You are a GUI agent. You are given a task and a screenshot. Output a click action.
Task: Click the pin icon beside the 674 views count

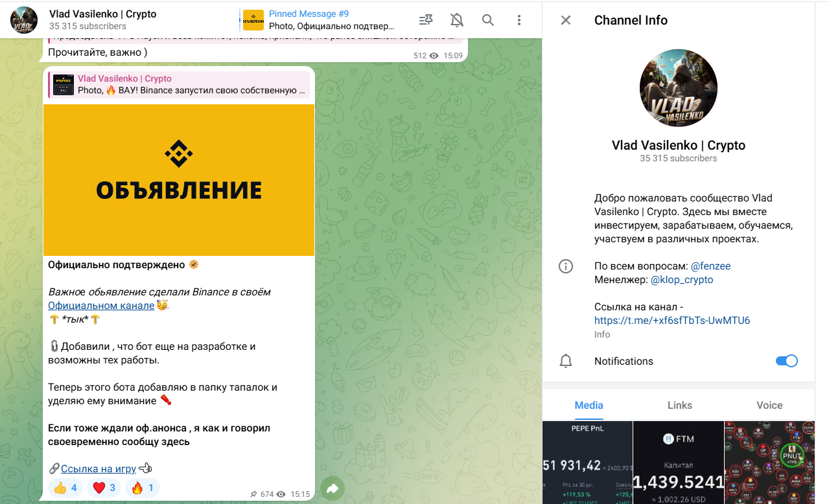point(253,494)
